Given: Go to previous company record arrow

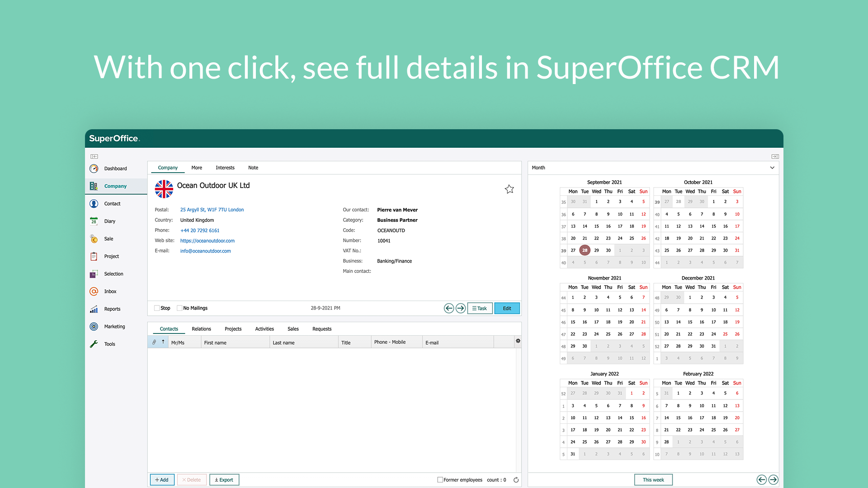Looking at the screenshot, I should point(449,308).
